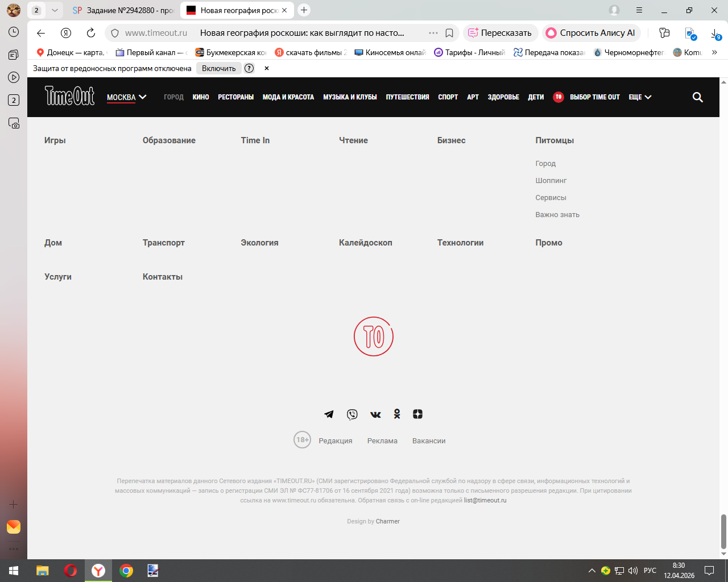This screenshot has height=582, width=728.
Task: Open the МОДА И КРАСОТА section
Action: [288, 97]
